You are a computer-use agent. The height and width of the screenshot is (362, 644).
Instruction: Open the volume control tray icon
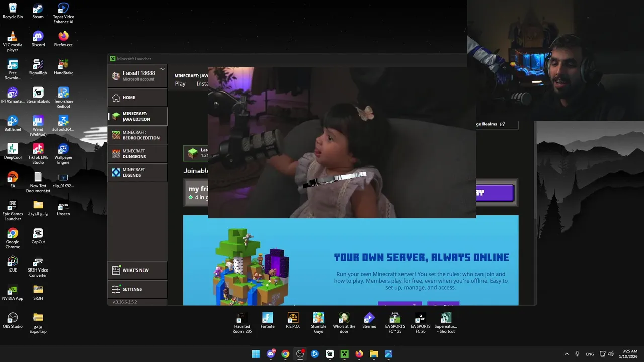point(611,354)
